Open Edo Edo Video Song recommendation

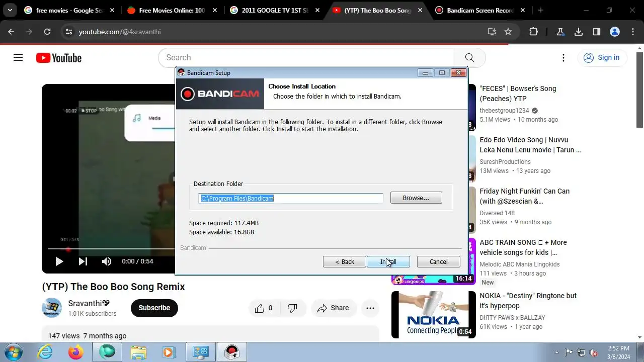[x=530, y=145]
